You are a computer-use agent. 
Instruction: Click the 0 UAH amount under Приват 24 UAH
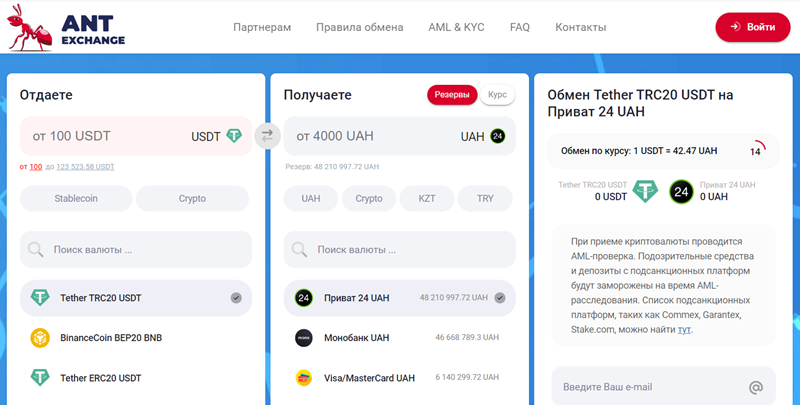pyautogui.click(x=714, y=197)
